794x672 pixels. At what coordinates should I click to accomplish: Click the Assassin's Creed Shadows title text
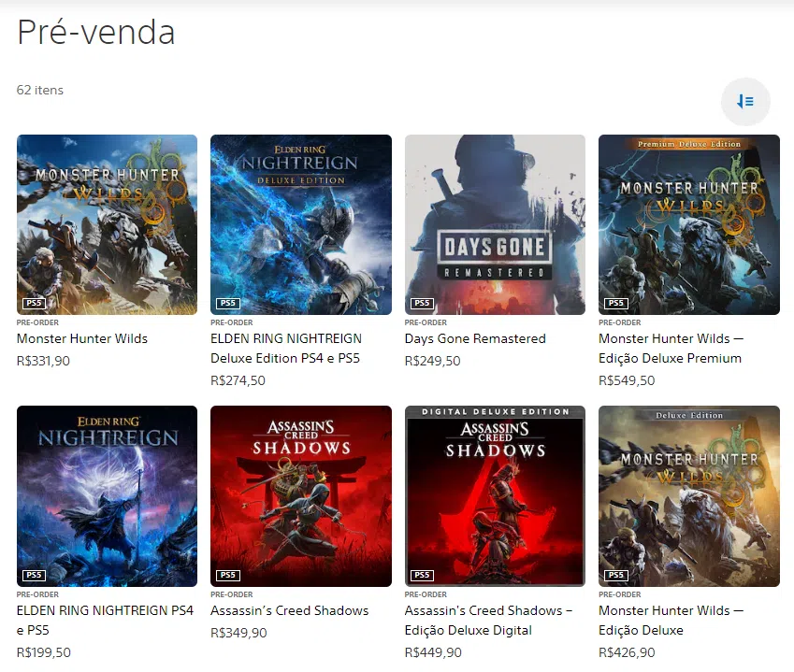tap(290, 610)
